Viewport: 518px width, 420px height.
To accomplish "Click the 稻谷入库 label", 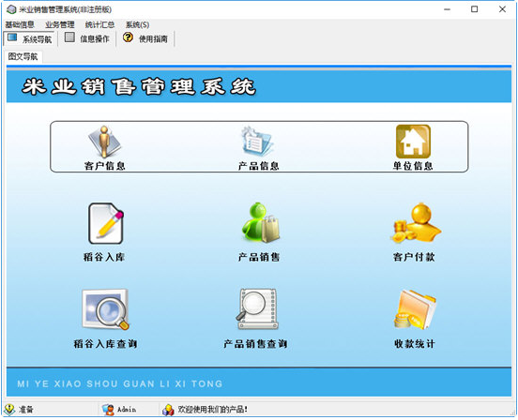I will (104, 257).
